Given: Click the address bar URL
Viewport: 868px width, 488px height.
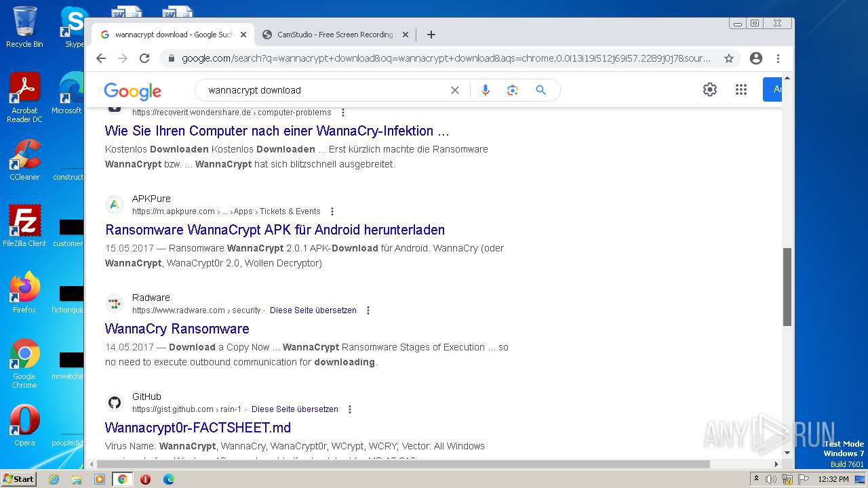Looking at the screenshot, I should (446, 58).
